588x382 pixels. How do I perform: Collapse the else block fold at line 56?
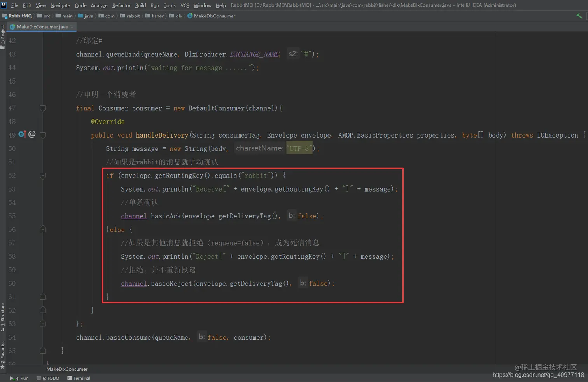[43, 229]
